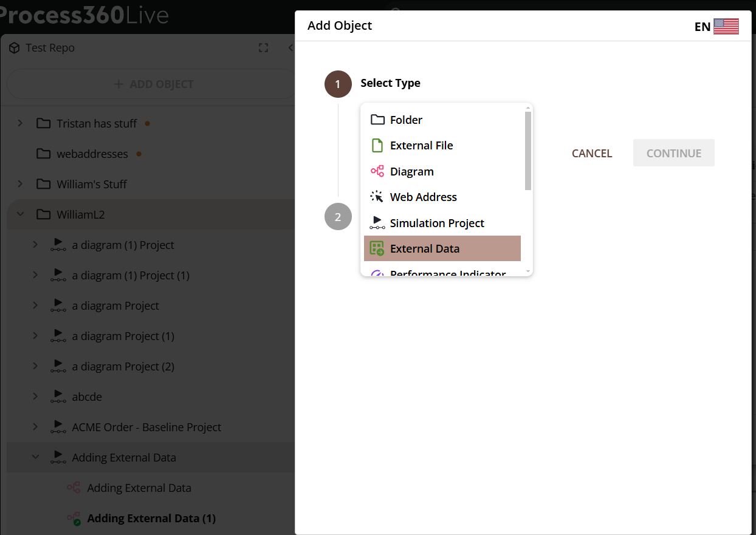Click the Web Address cursor icon
756x535 pixels.
click(377, 197)
